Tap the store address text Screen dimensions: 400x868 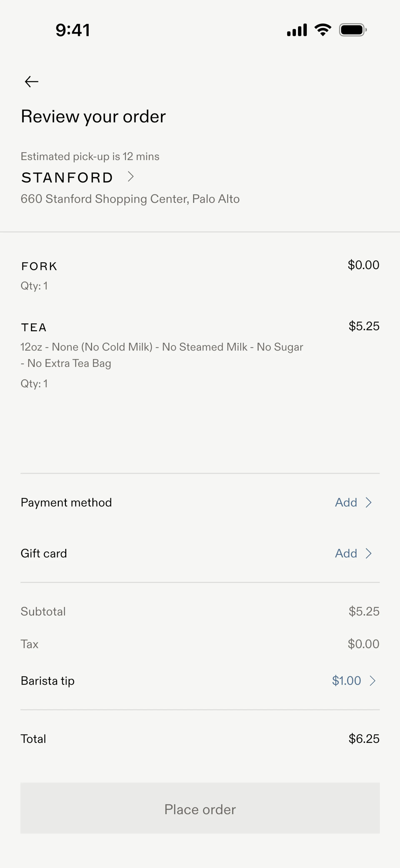[x=130, y=199]
